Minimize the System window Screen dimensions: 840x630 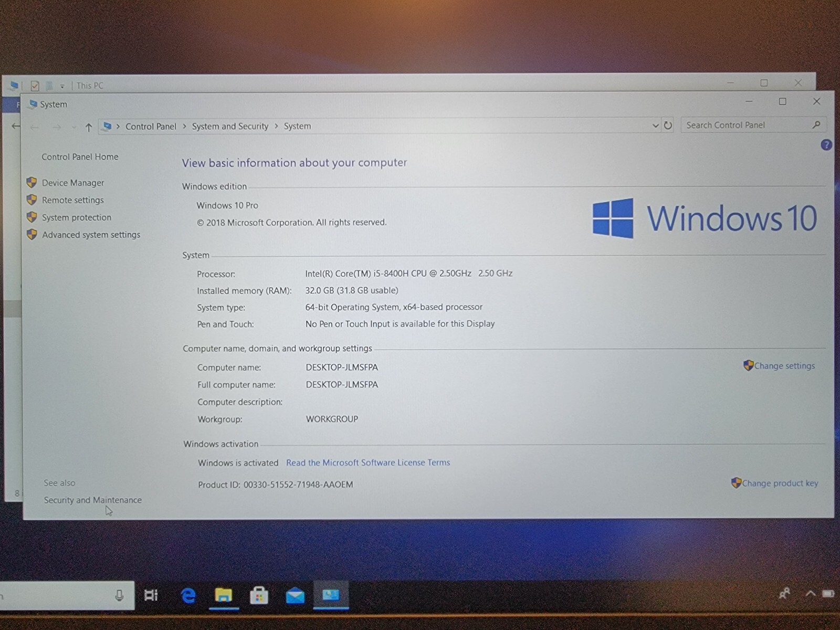749,101
